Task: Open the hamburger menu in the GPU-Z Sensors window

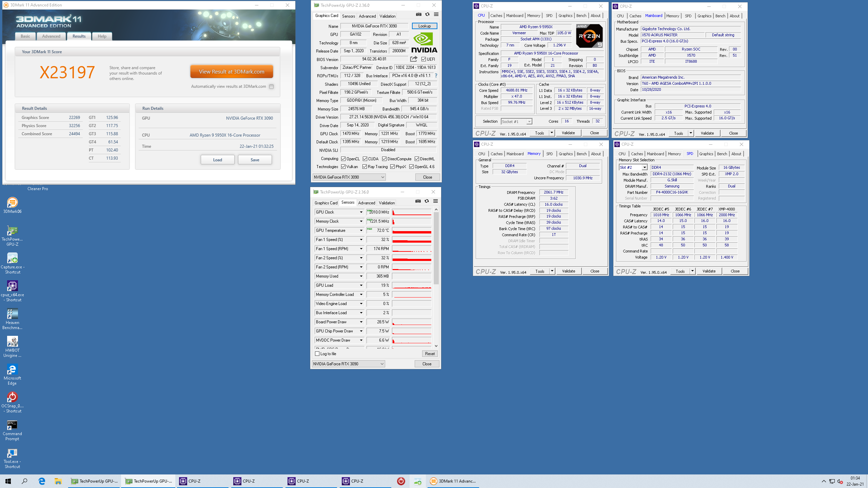Action: coord(435,201)
